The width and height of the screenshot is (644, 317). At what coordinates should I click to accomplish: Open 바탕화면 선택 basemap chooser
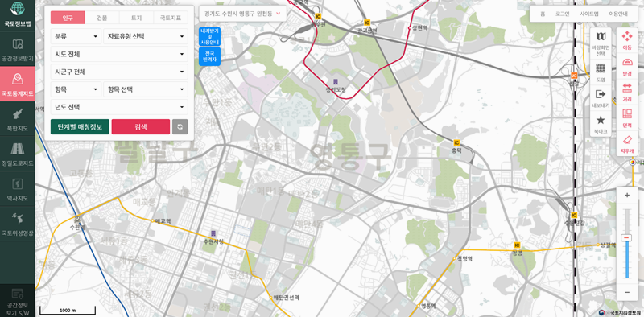point(601,43)
